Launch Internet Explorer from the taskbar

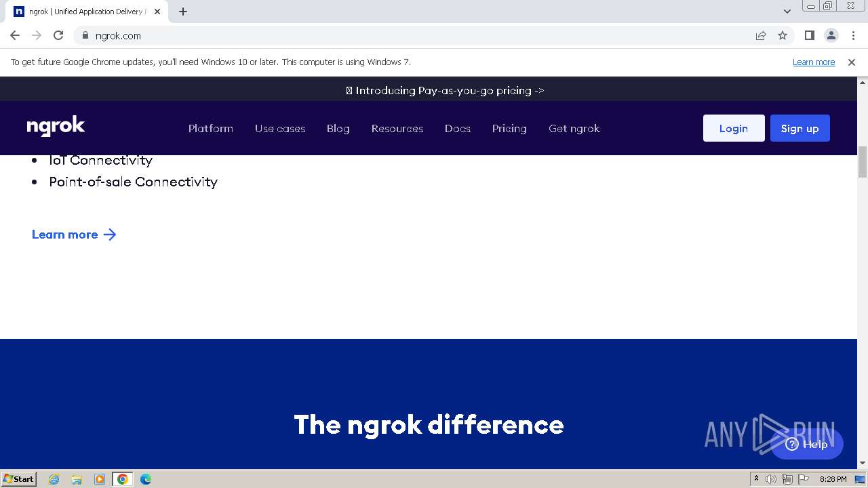[x=54, y=479]
